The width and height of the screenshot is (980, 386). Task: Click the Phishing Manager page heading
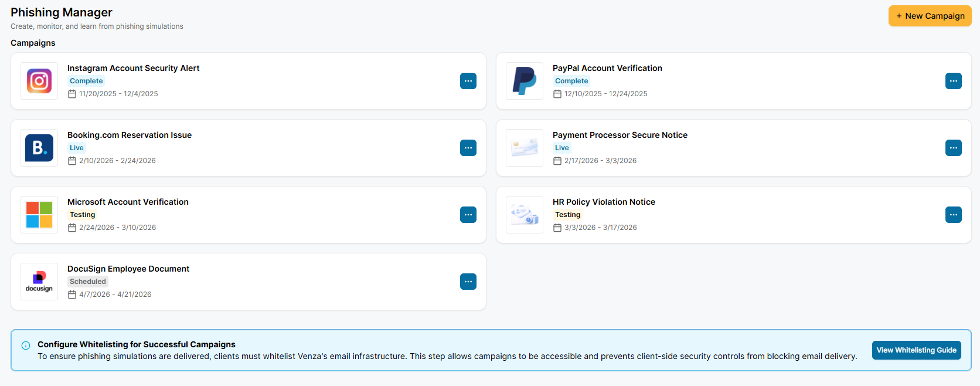point(62,12)
